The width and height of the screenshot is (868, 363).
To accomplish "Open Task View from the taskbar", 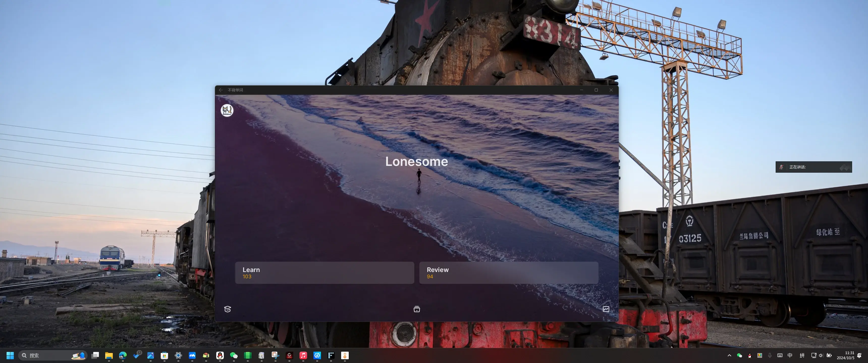I will coord(95,355).
